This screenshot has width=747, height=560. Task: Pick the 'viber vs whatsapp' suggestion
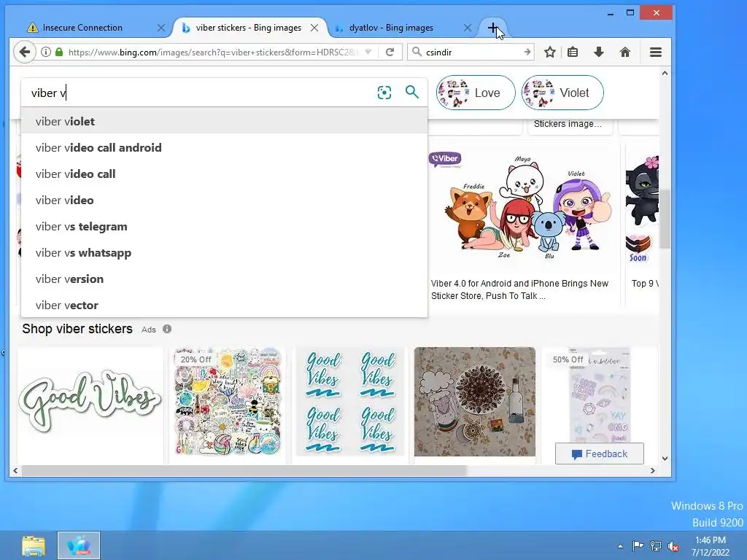pyautogui.click(x=225, y=252)
